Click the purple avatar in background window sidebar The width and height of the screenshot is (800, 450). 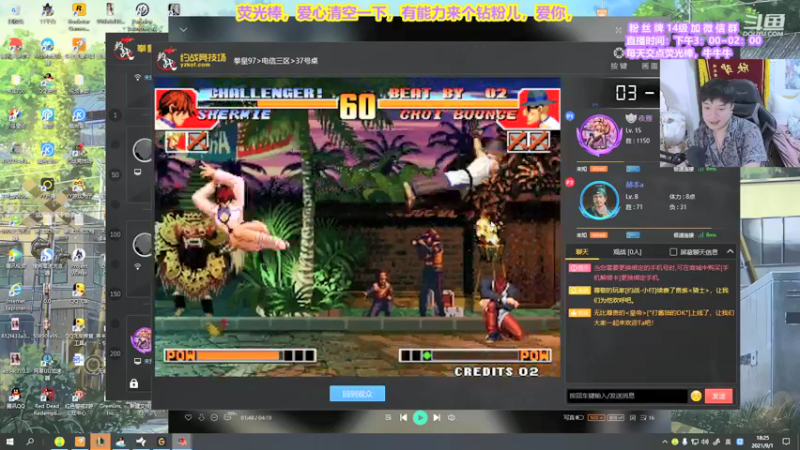[141, 340]
